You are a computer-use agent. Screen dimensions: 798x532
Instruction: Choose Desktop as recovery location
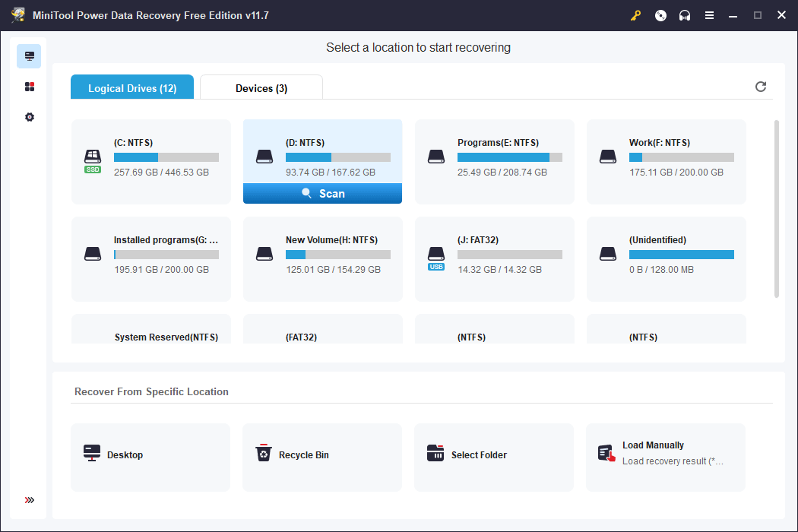[x=150, y=457]
